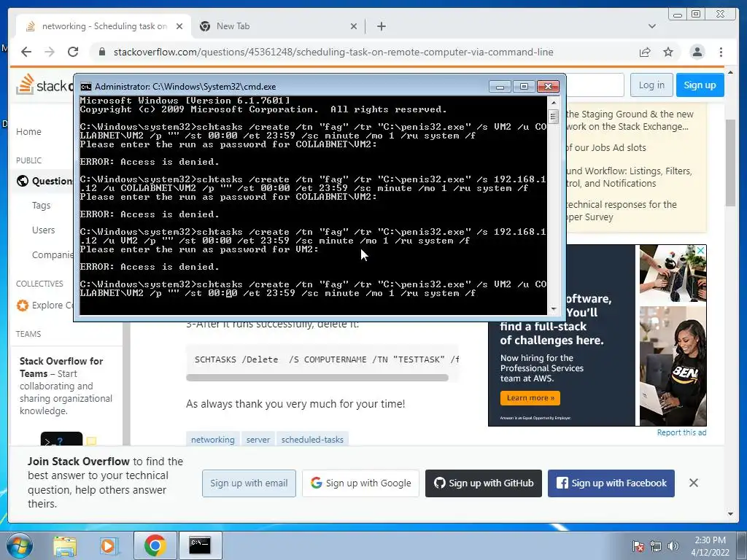The height and width of the screenshot is (560, 747).
Task: Open the Windows Start button
Action: [19, 545]
